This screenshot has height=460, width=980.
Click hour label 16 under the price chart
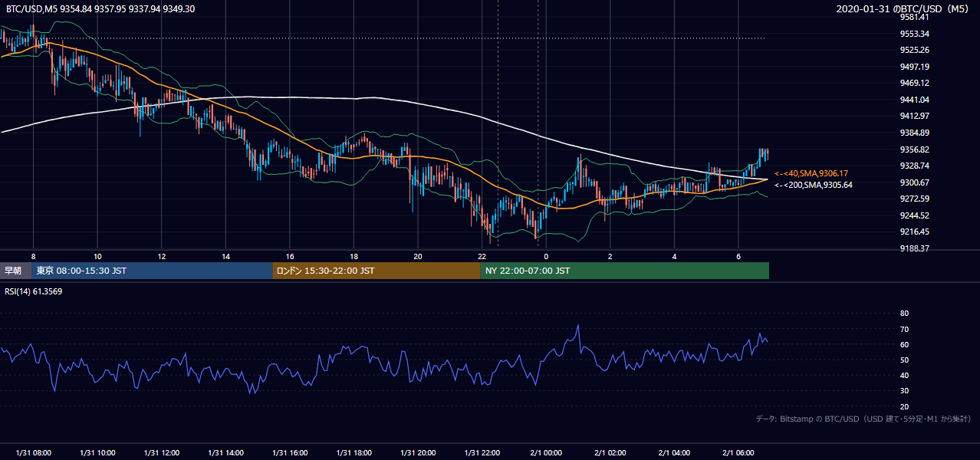(x=290, y=256)
